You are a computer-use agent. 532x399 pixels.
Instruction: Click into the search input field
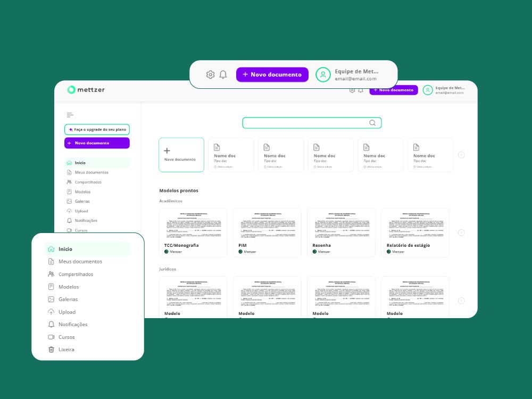pyautogui.click(x=305, y=123)
